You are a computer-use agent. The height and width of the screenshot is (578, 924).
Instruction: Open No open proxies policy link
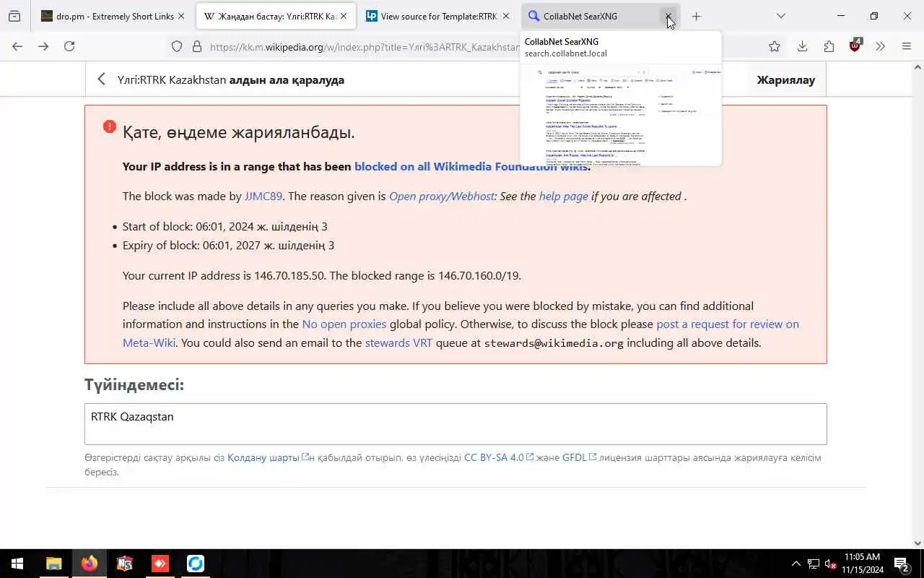[x=344, y=324]
